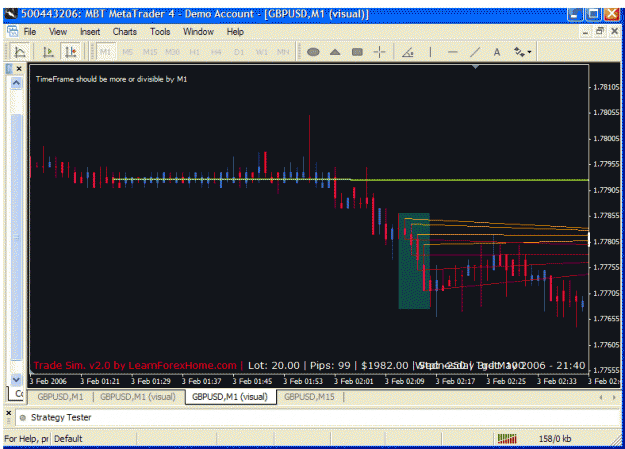Select the trendline tool
Viewport: 625px width, 449px height.
click(475, 52)
